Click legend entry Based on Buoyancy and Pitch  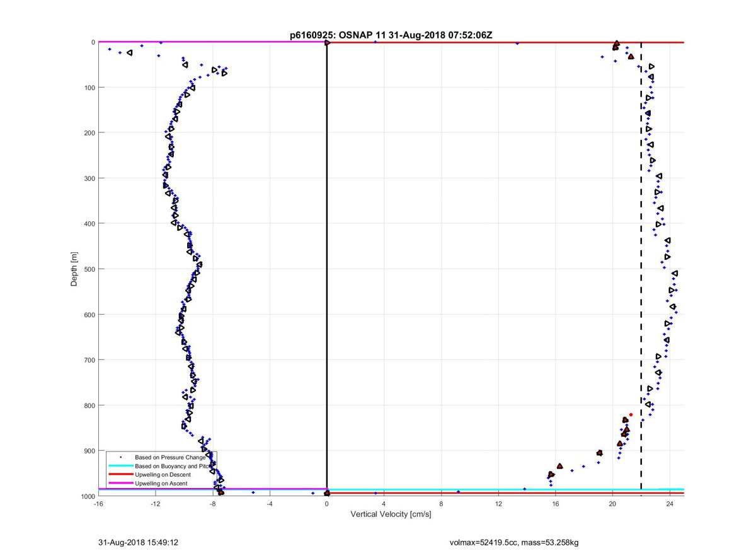173,465
